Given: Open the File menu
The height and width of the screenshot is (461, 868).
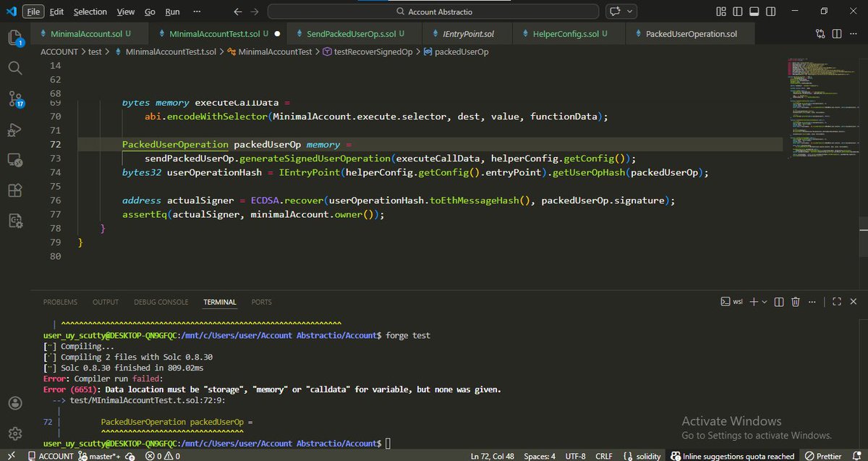Looking at the screenshot, I should pos(33,12).
